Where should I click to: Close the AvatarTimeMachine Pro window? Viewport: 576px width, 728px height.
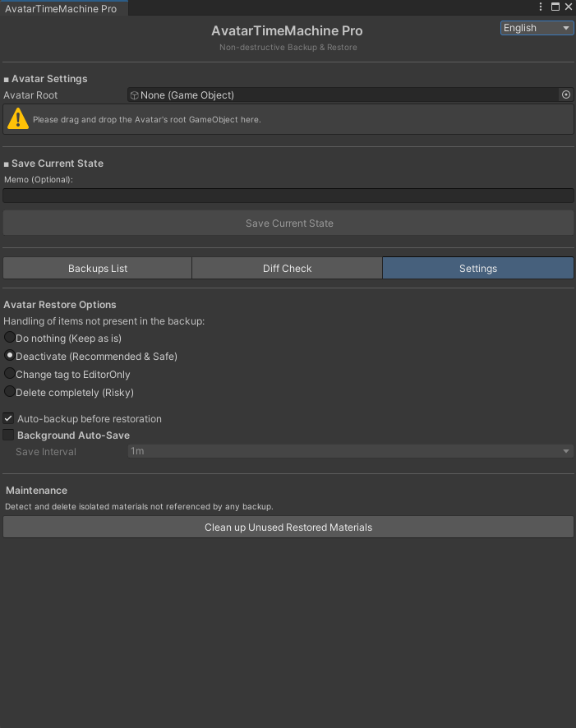click(x=569, y=7)
